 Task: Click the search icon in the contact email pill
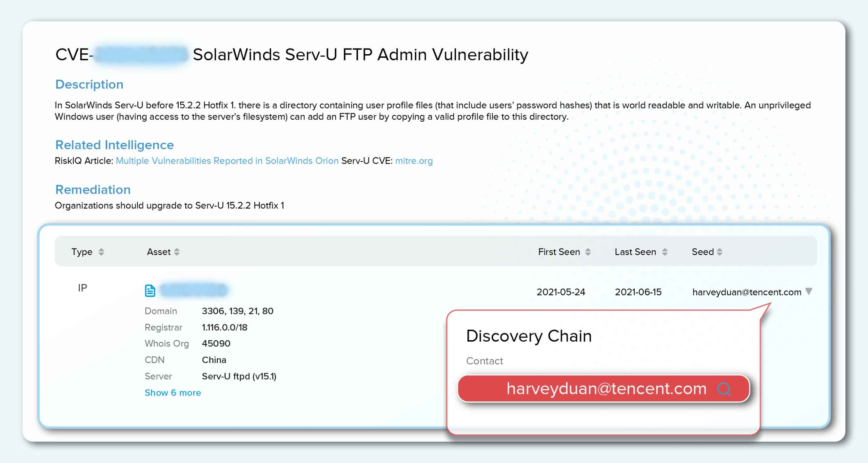(724, 389)
